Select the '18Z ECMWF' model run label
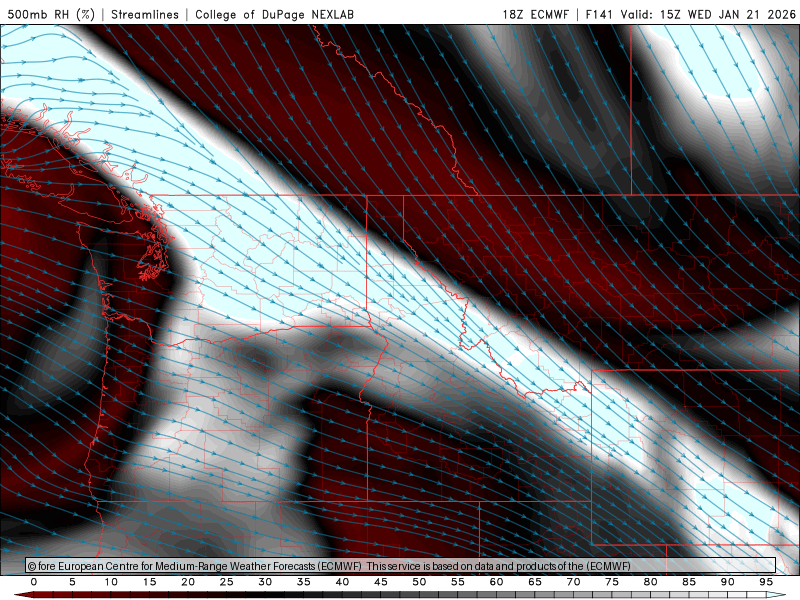800x600 pixels. coord(535,14)
